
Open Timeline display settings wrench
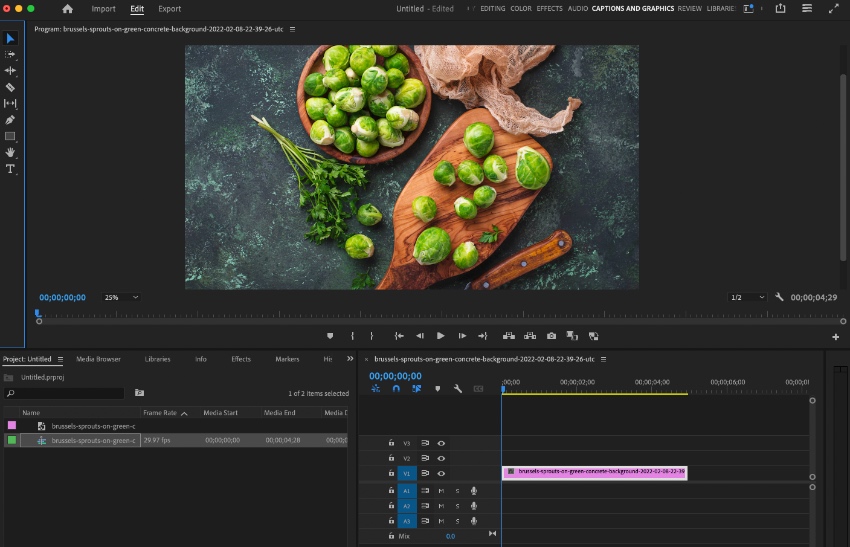click(458, 389)
